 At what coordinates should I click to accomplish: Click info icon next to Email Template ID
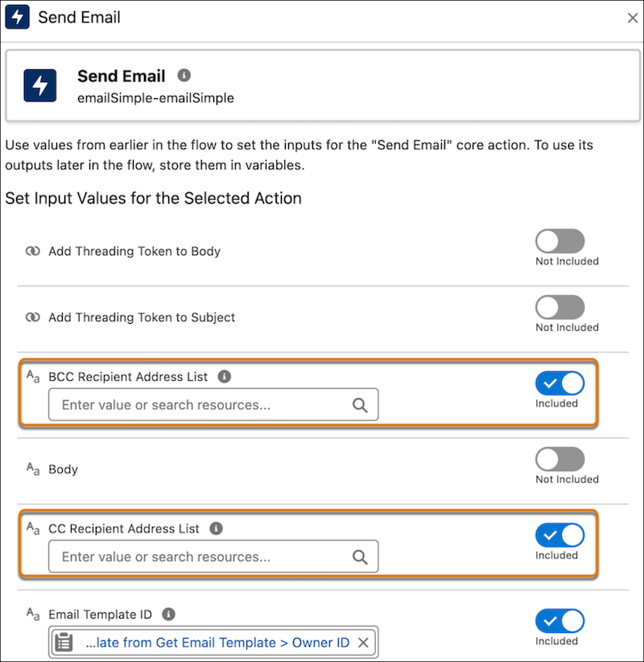(x=168, y=614)
